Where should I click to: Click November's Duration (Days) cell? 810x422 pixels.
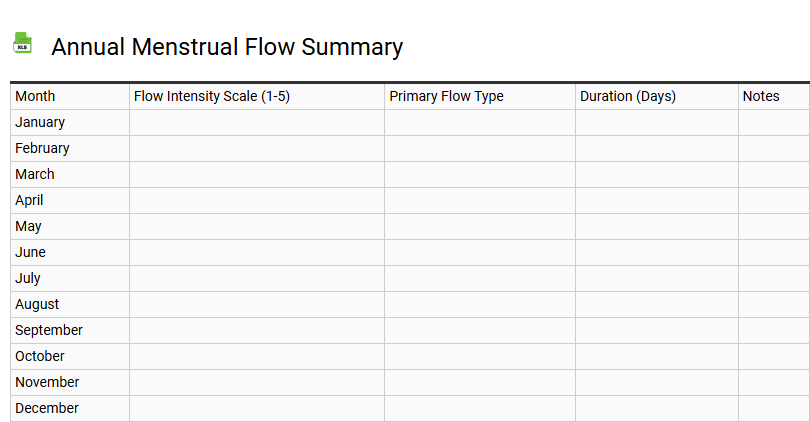657,382
